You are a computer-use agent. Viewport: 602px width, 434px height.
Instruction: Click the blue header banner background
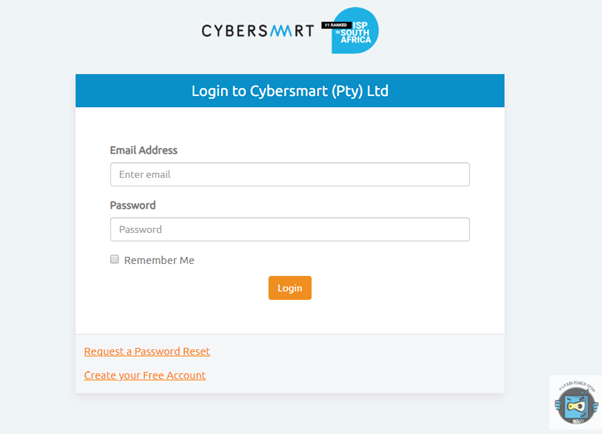click(445, 91)
